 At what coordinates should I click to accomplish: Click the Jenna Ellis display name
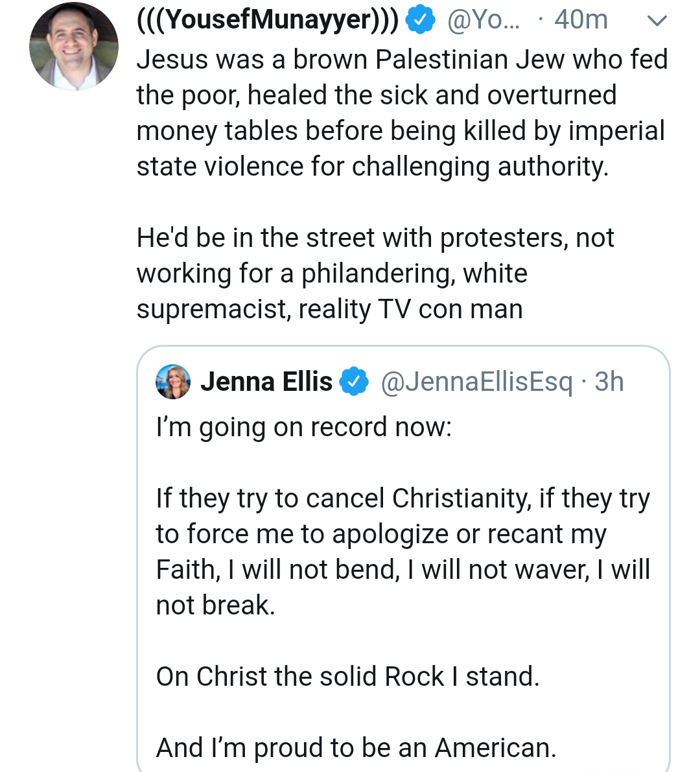click(266, 382)
